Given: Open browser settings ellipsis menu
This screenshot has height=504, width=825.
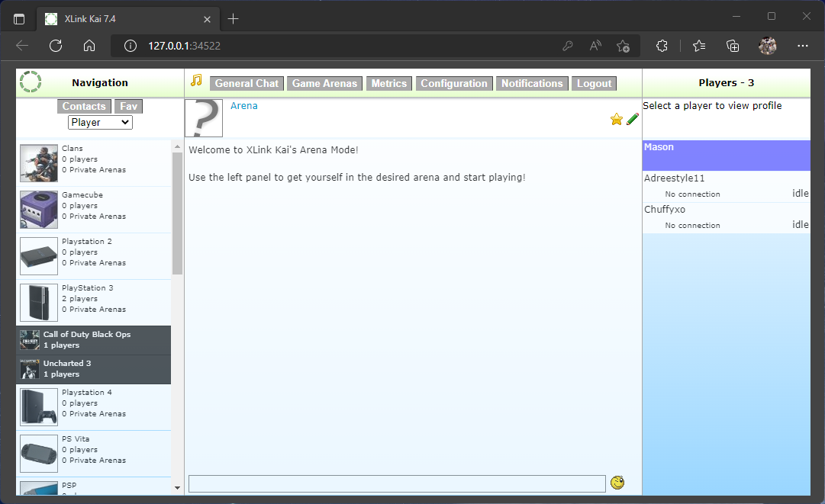Looking at the screenshot, I should tap(802, 46).
